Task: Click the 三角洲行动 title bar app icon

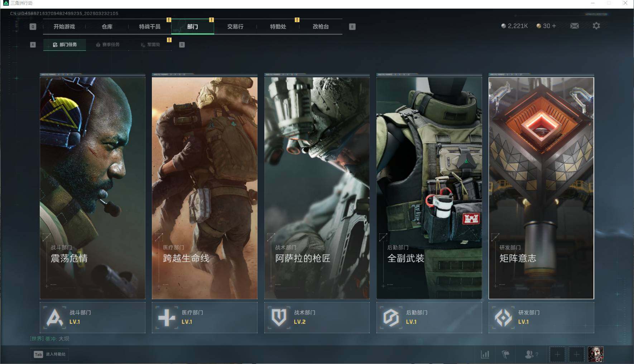Action: [6, 3]
